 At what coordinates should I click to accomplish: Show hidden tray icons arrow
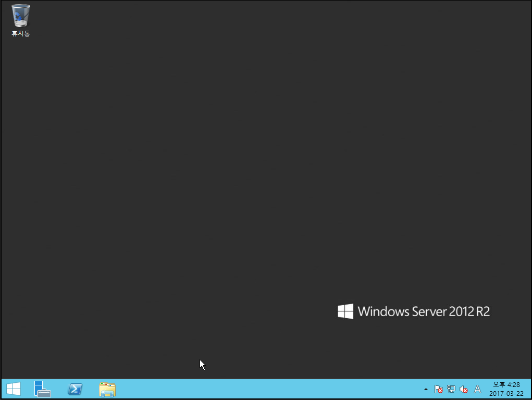tap(426, 389)
